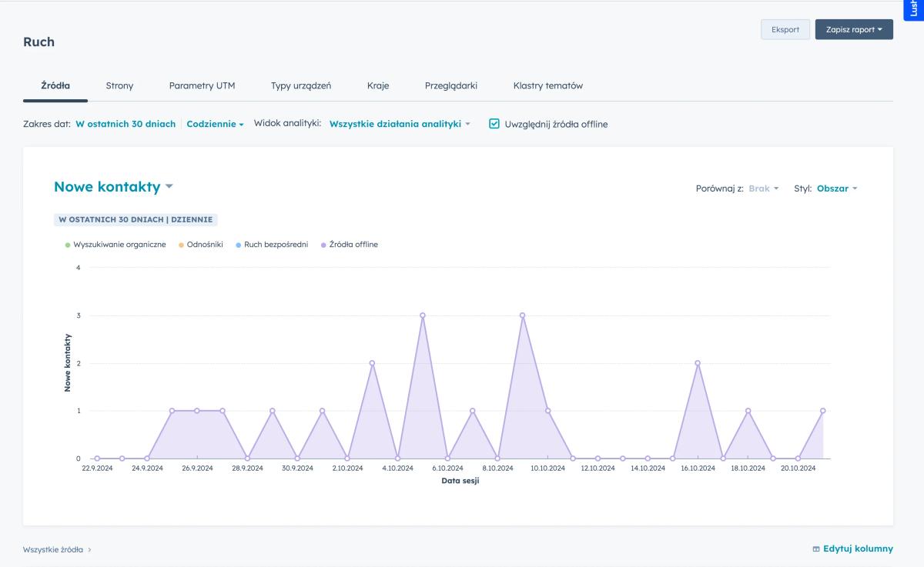
Task: Switch to the Strony tab
Action: [x=119, y=85]
